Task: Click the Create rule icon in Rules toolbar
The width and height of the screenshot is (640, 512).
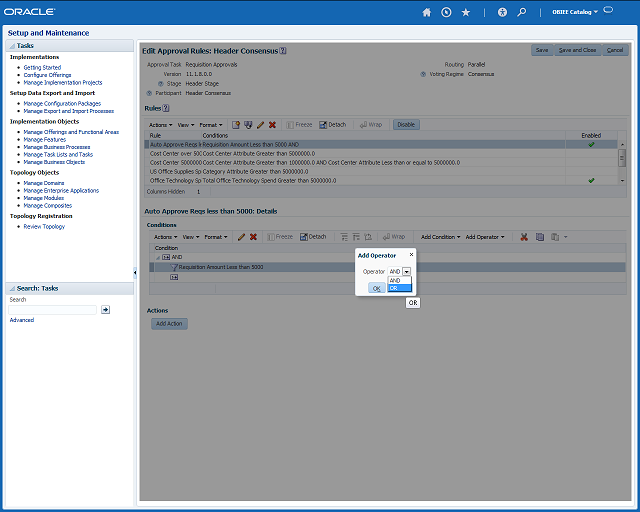Action: [x=236, y=125]
